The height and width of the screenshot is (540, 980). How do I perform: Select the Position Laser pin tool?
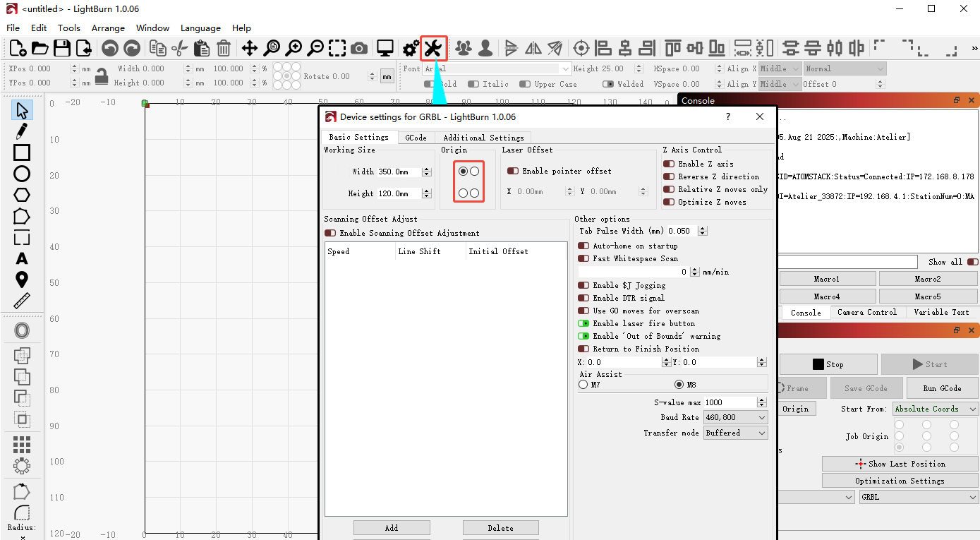tap(22, 280)
